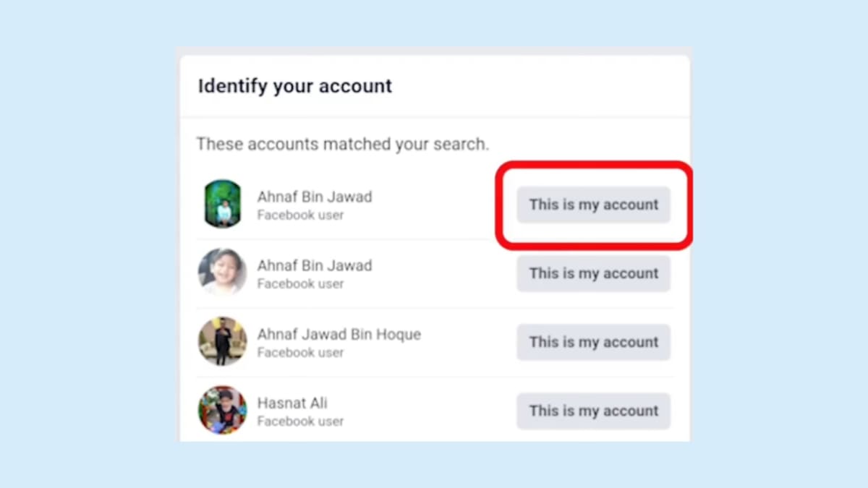Click the Identify your account heading
The height and width of the screenshot is (488, 868).
(295, 86)
